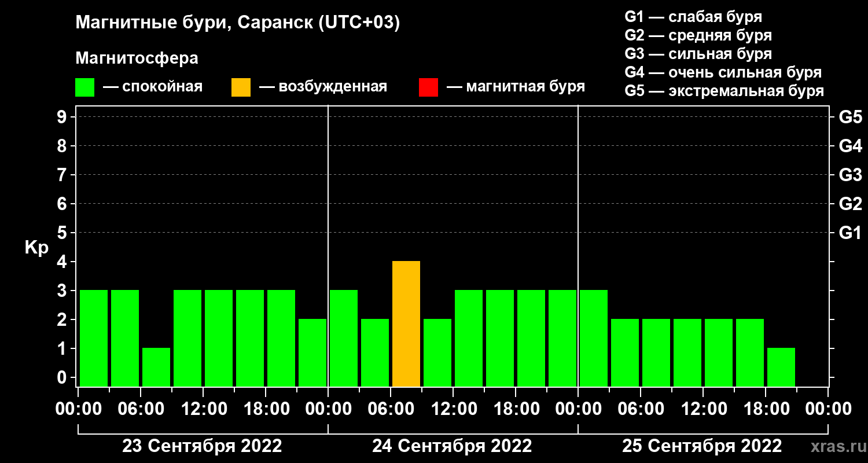Screen dimensions: 868x463
Task: Click the green 'спокойная' legend square
Action: point(85,87)
